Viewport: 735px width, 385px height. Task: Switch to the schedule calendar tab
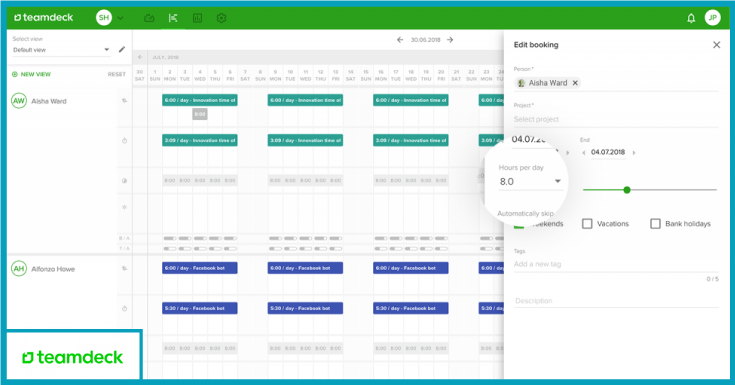(173, 18)
